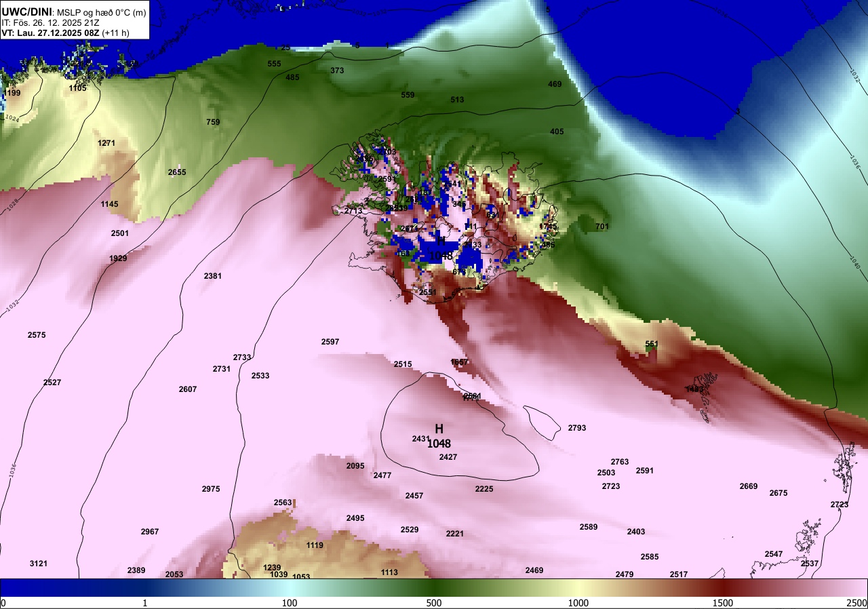The image size is (868, 609).
Task: Click the 'VT: Lau. 27.12.2025 08Z' line
Action: 51,33
